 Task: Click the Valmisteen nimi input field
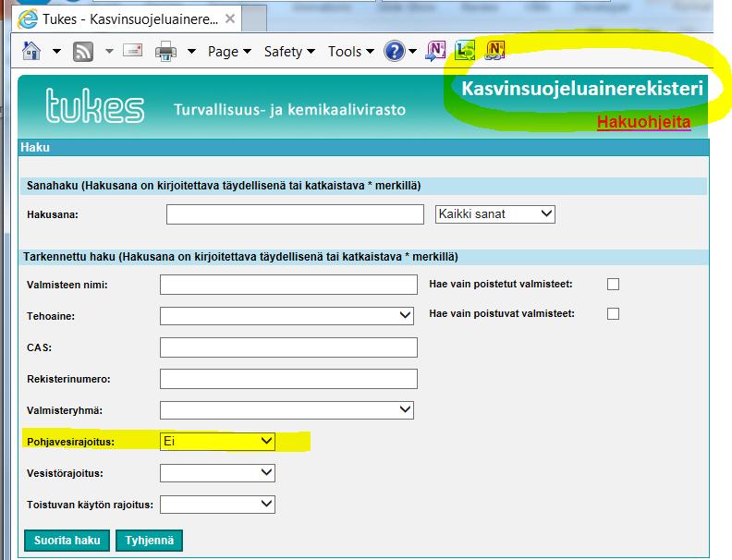pos(288,285)
